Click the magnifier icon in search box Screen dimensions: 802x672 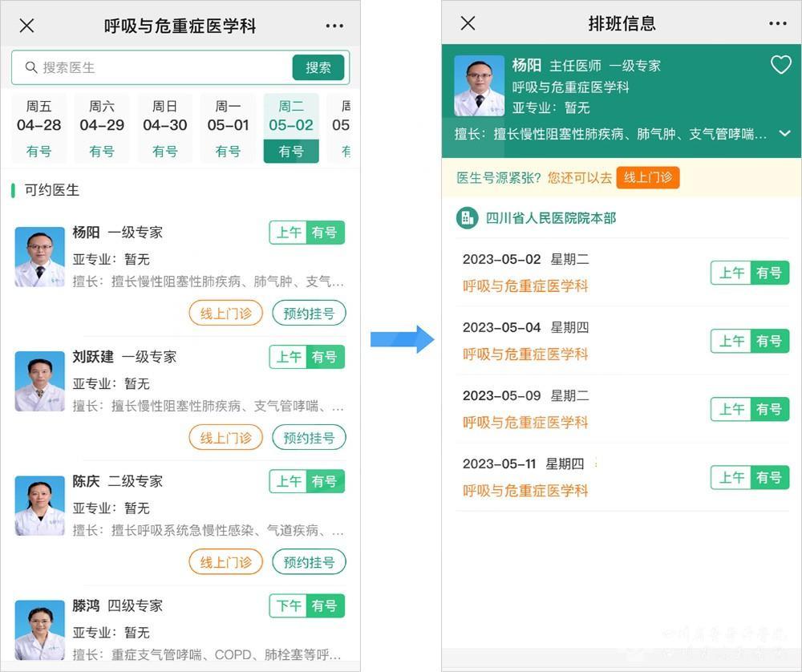[31, 67]
